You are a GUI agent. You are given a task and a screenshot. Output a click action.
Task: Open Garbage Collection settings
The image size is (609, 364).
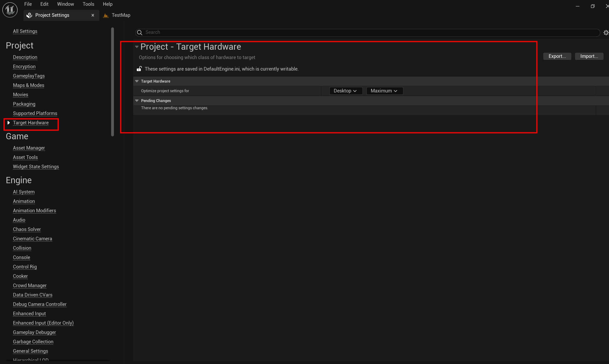33,341
